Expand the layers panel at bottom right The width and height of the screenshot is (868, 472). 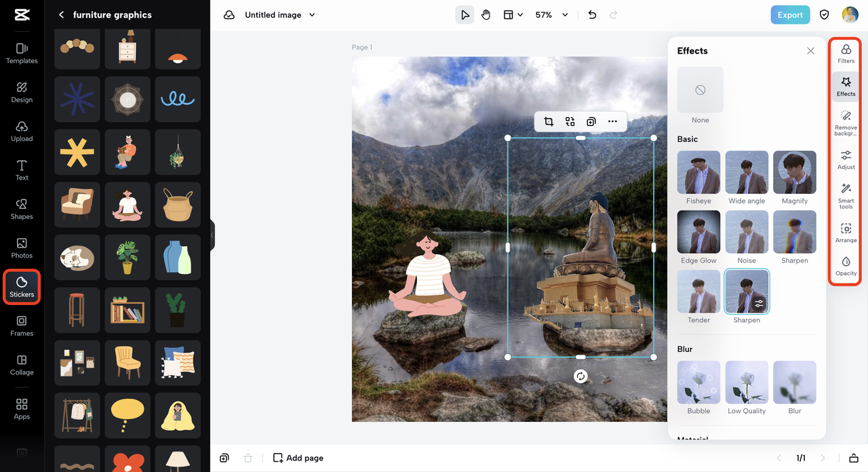coord(854,458)
